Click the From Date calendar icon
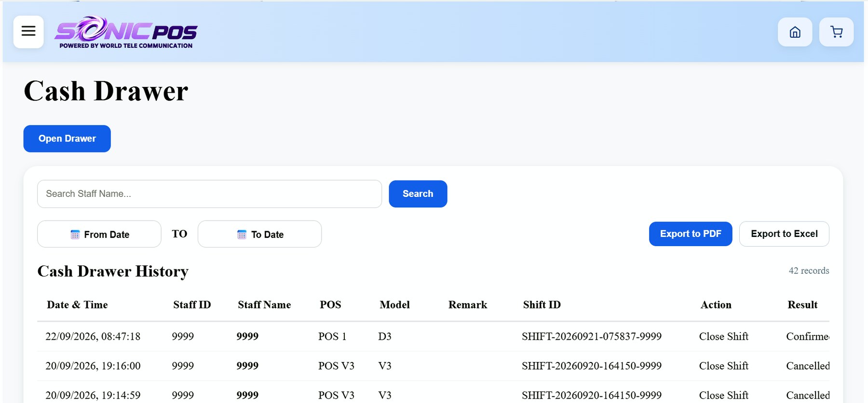This screenshot has height=403, width=868. (x=75, y=235)
